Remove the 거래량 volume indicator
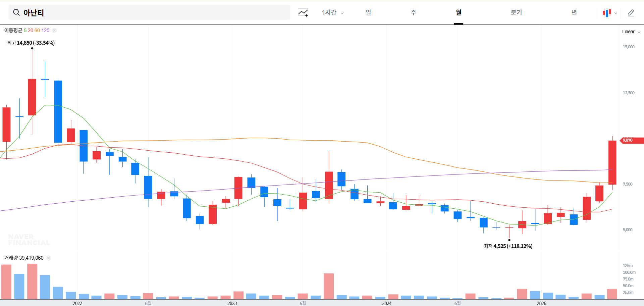This screenshot has width=644, height=306. tap(49, 258)
